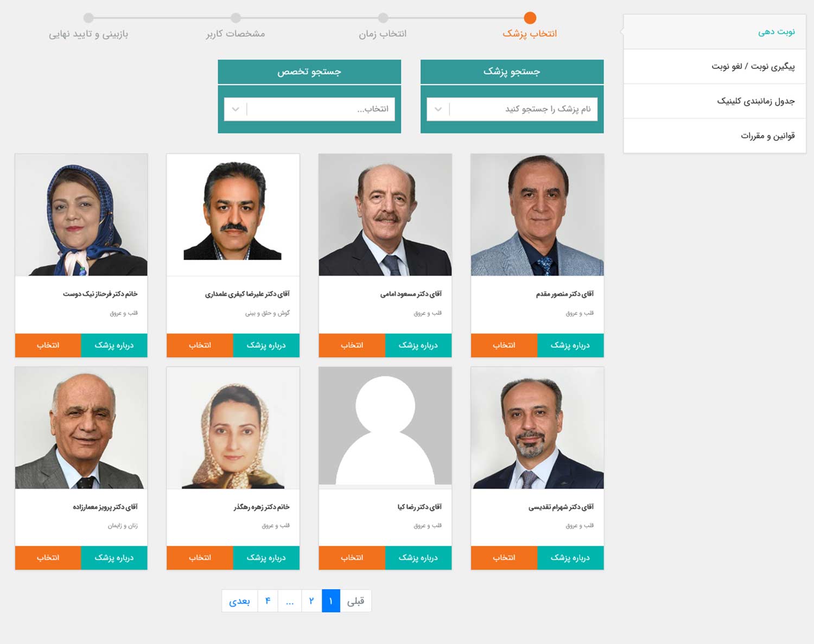The width and height of the screenshot is (814, 644).
Task: Click «انتخاب» for Dr. منصور مقدم
Action: pyautogui.click(x=504, y=345)
